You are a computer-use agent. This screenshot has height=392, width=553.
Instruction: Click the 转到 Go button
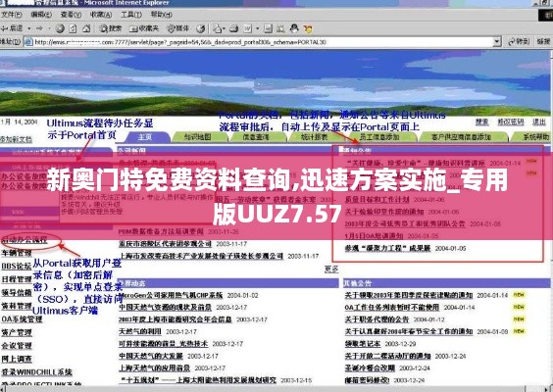click(x=519, y=41)
